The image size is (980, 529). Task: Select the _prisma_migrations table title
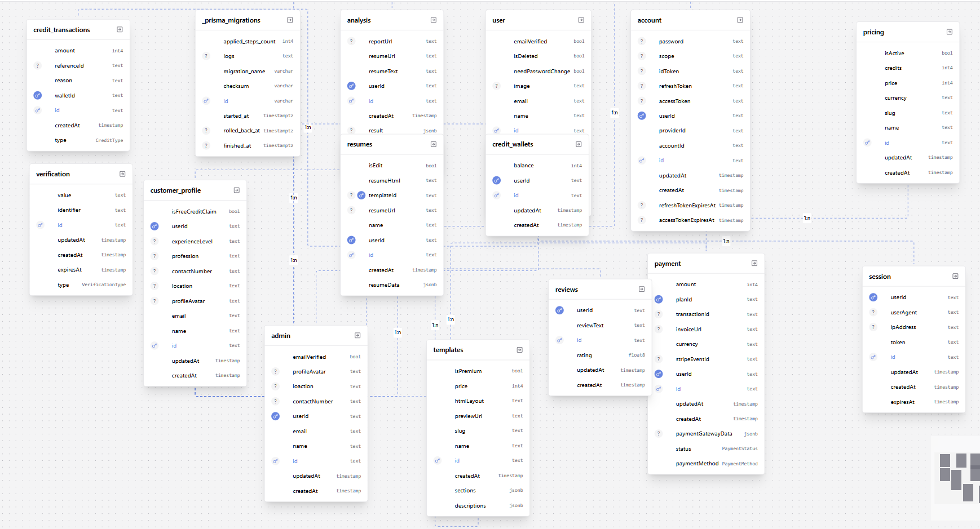point(231,20)
